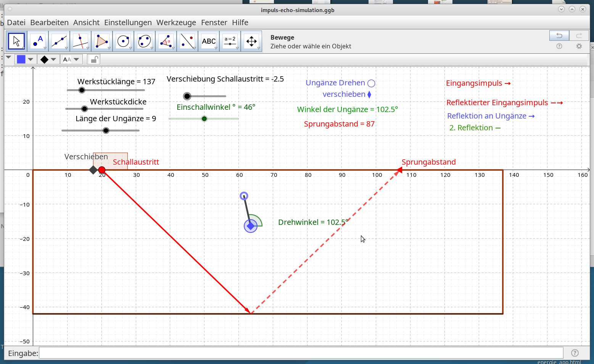
Task: Select the Move (Bewege) arrow tool
Action: click(16, 41)
